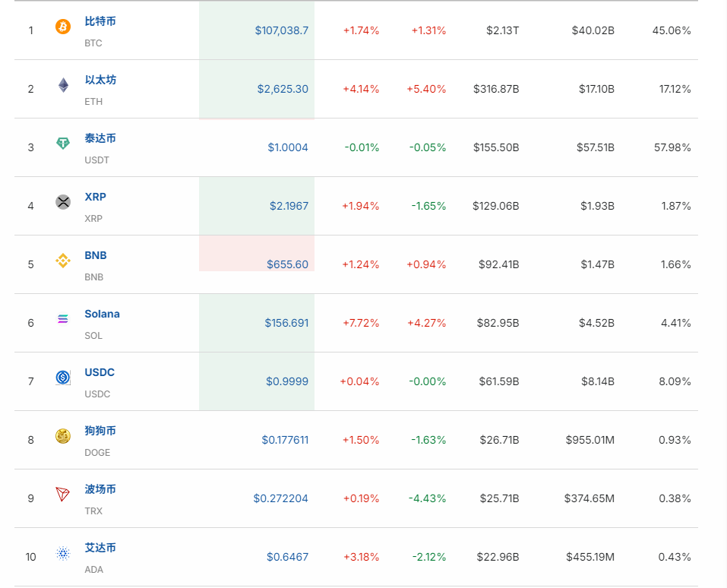Click TRX volume $374.65M
Screen dimensions: 727x588
[590, 498]
